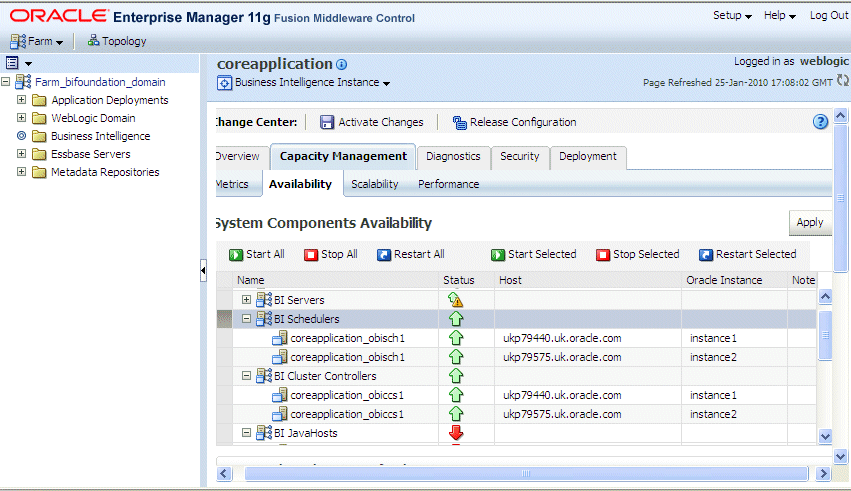This screenshot has height=491, width=851.
Task: Click BI Servers warning status icon
Action: (455, 299)
